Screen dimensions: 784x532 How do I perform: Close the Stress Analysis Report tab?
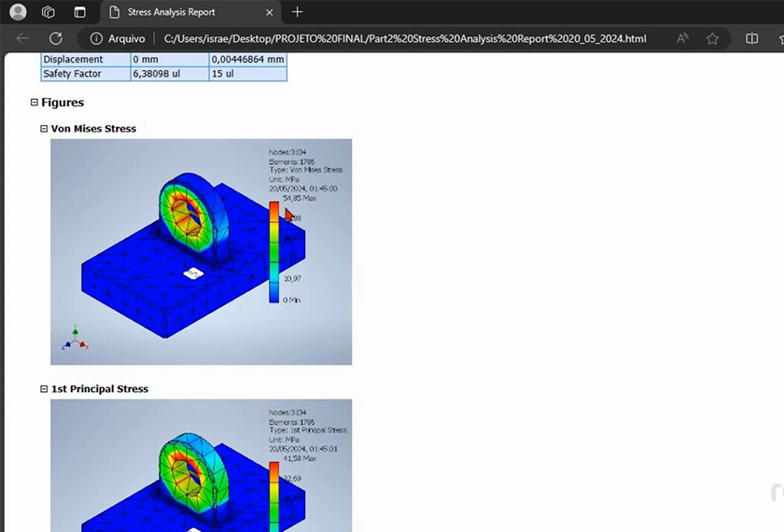click(x=269, y=12)
